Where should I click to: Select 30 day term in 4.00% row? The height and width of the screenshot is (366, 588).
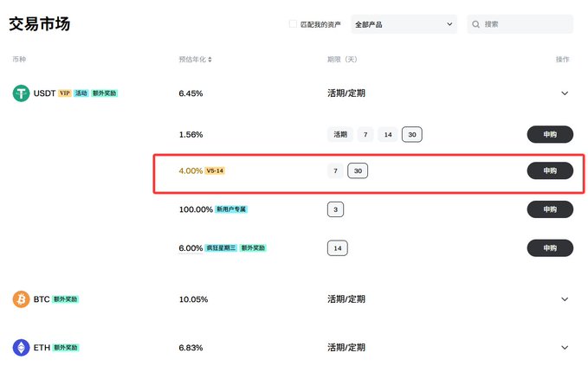359,170
